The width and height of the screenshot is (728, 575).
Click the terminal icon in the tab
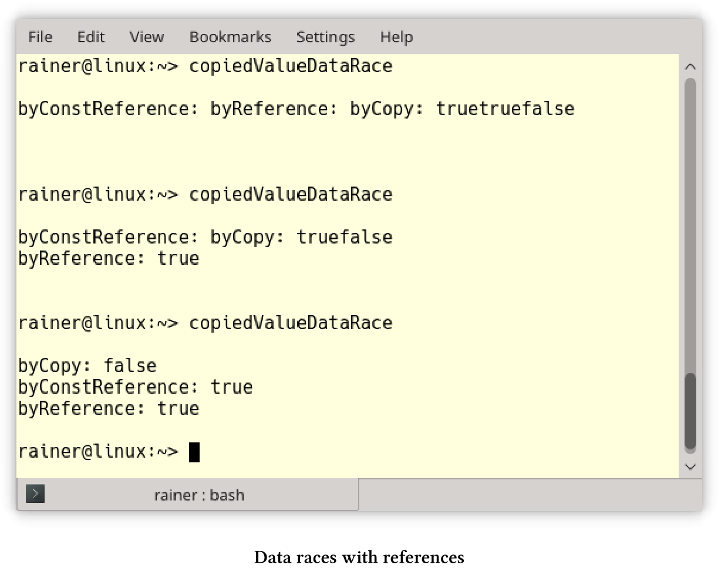pyautogui.click(x=35, y=494)
